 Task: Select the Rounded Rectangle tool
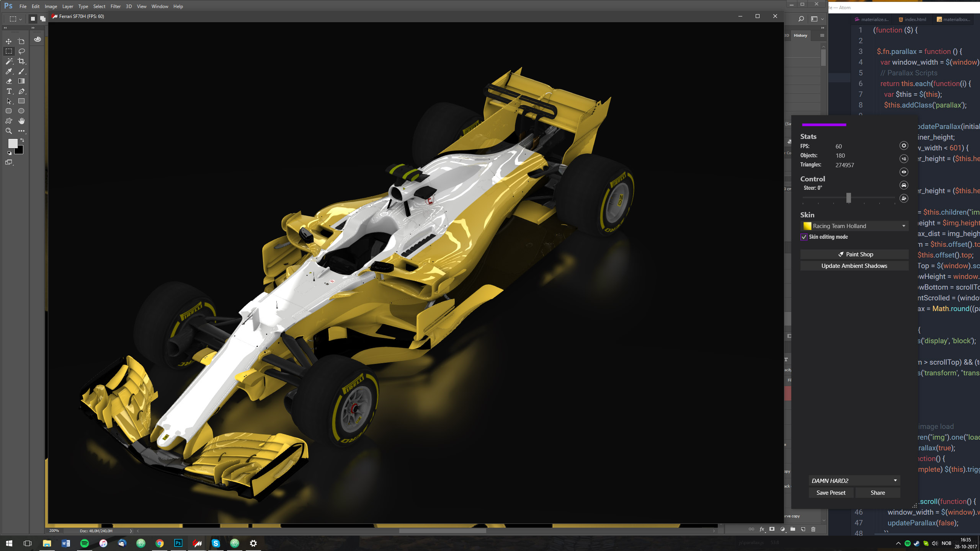tap(8, 111)
